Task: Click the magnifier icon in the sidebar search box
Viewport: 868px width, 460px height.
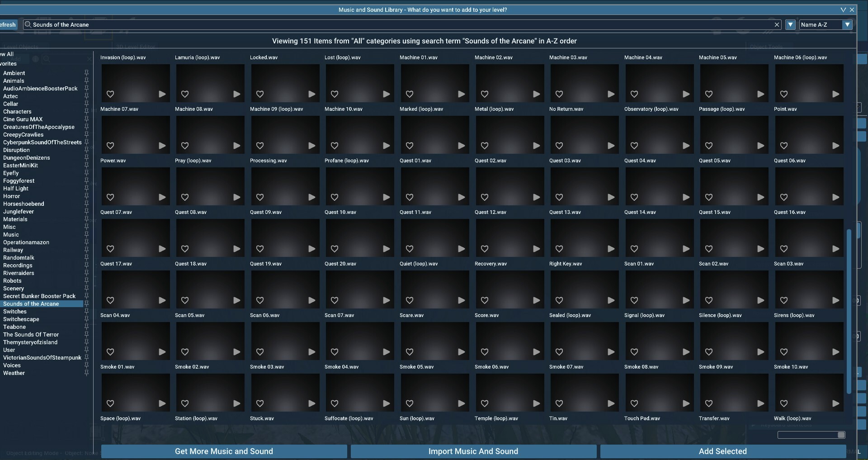Action: point(46,59)
